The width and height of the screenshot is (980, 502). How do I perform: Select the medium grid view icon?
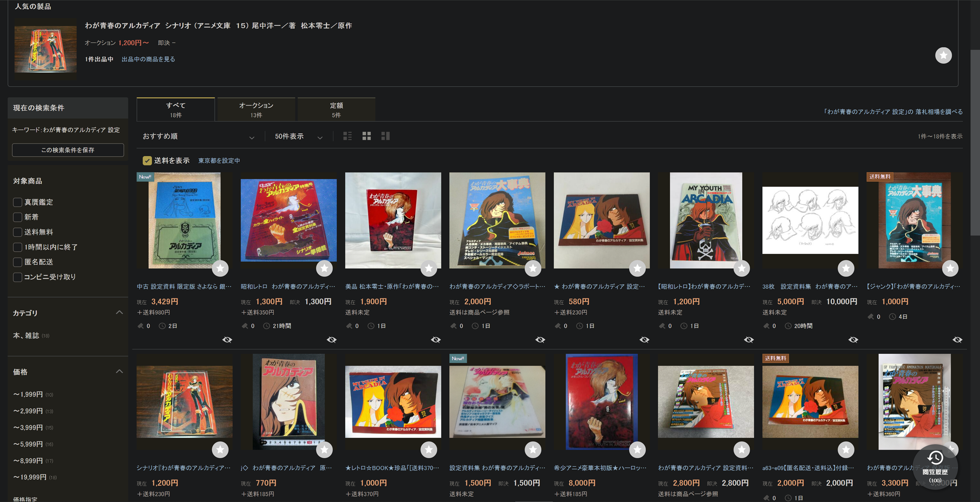coord(367,136)
